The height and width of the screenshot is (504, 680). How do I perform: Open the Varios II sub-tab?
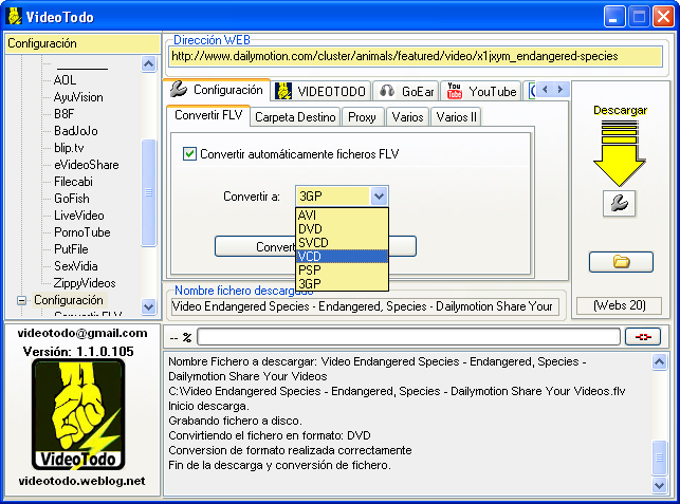coord(456,117)
